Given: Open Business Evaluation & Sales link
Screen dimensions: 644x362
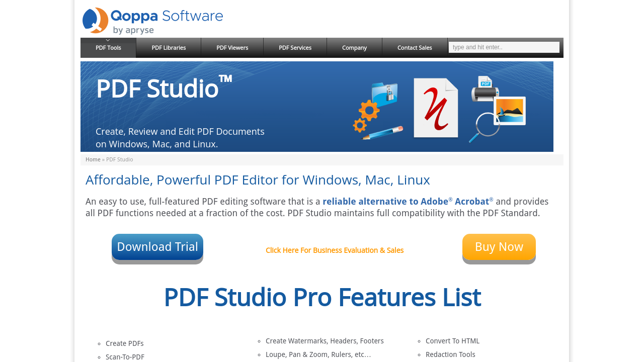Looking at the screenshot, I should click(335, 250).
